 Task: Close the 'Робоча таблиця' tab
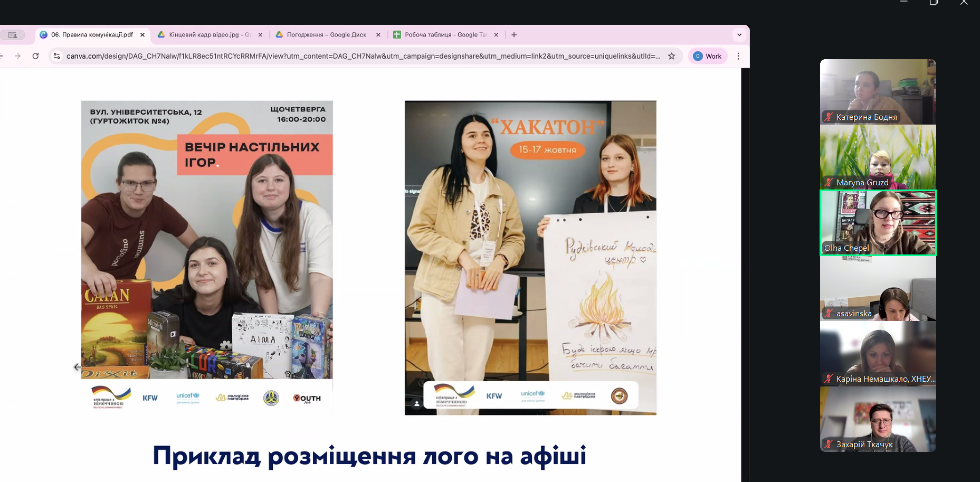tap(496, 35)
